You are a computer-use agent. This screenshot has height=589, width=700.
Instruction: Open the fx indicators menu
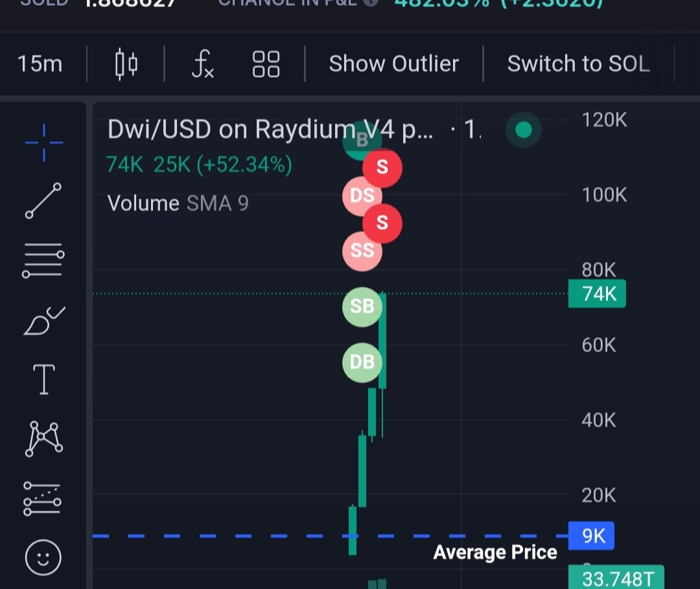click(202, 64)
